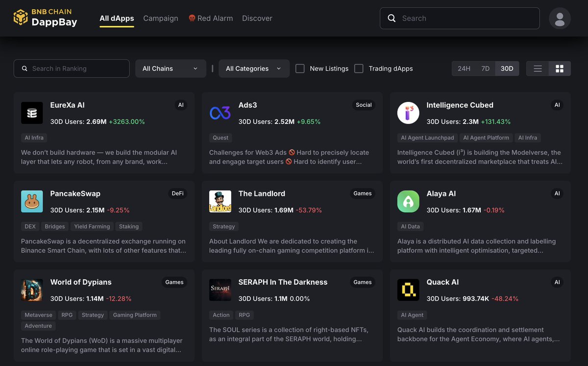Open the Intelligence Cubed logo
Screen dimensions: 588x366
[408, 113]
